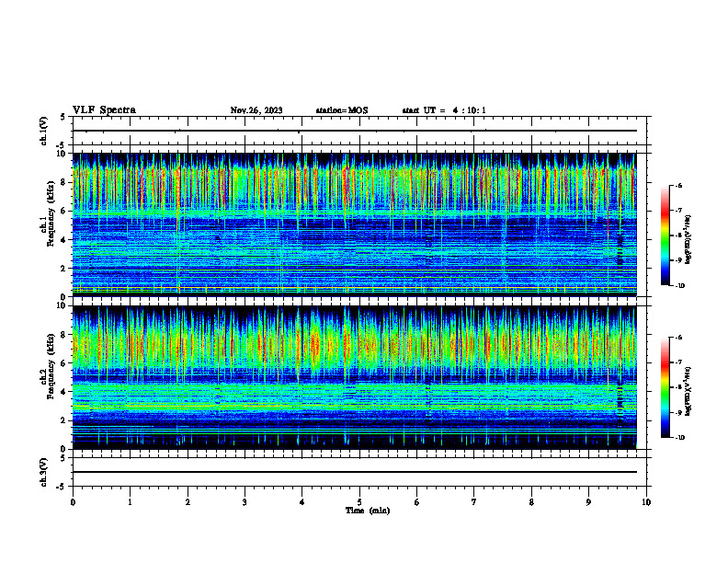Click the time axis tick label "4"
Image resolution: width=728 pixels, height=563 pixels.
[x=302, y=502]
